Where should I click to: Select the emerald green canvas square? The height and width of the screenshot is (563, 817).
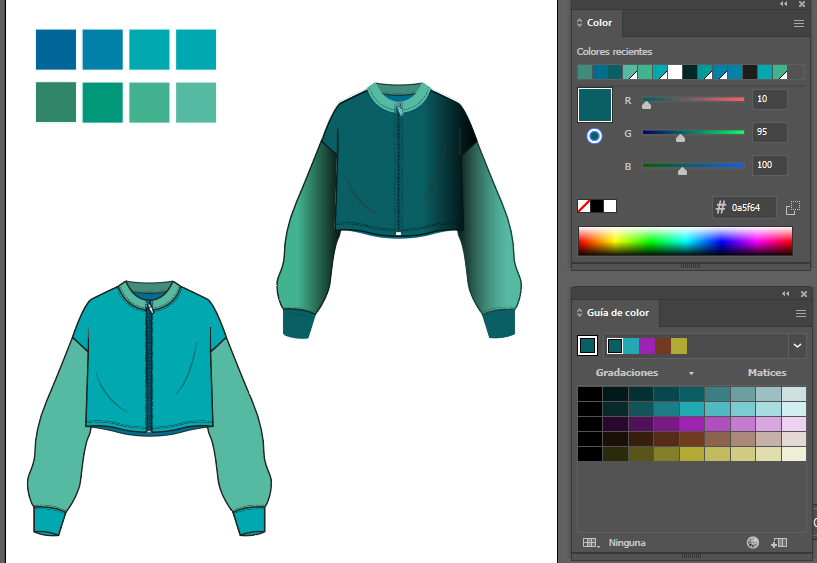(x=103, y=102)
